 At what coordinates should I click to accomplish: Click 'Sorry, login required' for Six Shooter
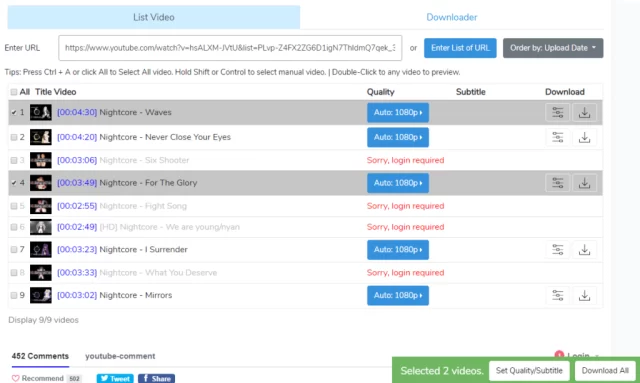[405, 160]
